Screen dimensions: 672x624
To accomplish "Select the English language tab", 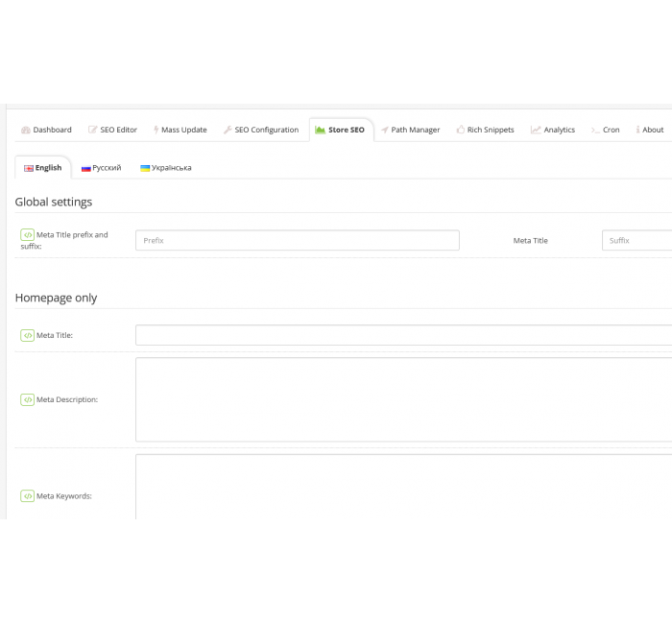I will pyautogui.click(x=43, y=168).
